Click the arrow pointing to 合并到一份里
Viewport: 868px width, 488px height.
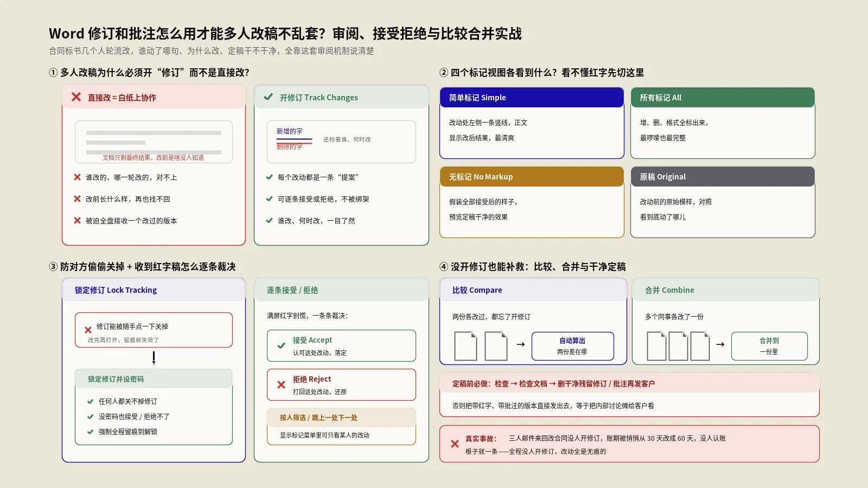(720, 344)
